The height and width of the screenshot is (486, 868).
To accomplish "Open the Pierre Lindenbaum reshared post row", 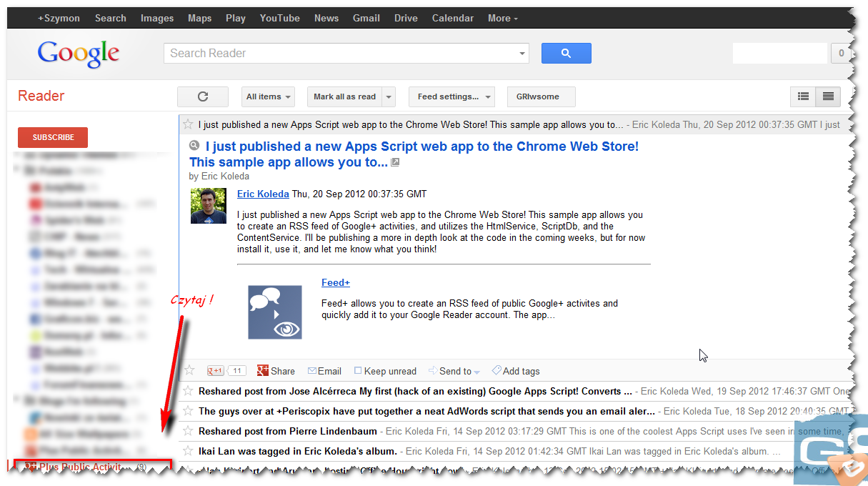I will [x=516, y=431].
